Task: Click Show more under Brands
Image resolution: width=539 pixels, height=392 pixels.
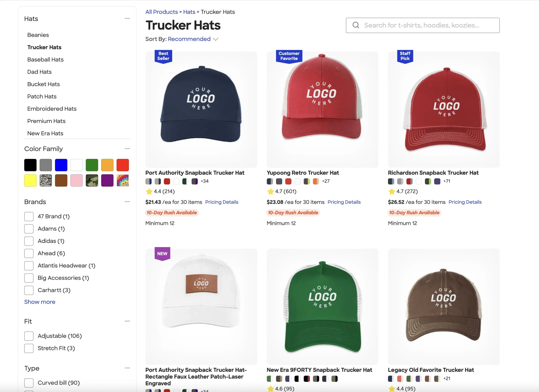Action: click(40, 302)
